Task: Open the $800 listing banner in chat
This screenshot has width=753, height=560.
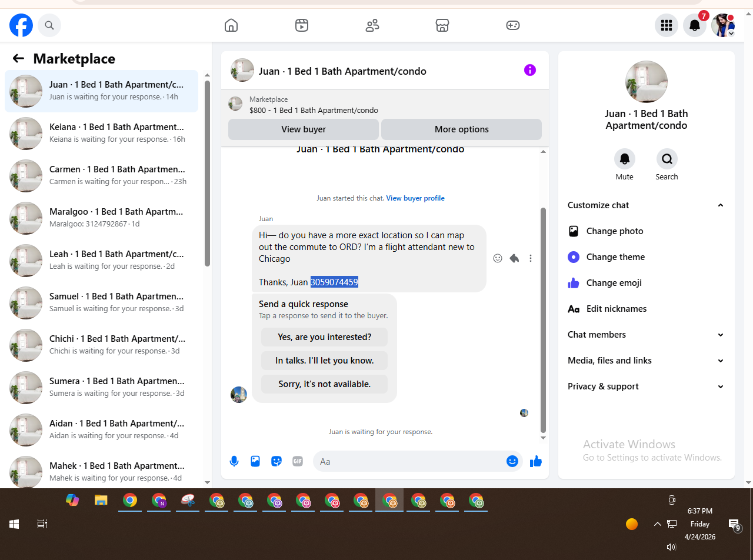Action: pyautogui.click(x=385, y=105)
